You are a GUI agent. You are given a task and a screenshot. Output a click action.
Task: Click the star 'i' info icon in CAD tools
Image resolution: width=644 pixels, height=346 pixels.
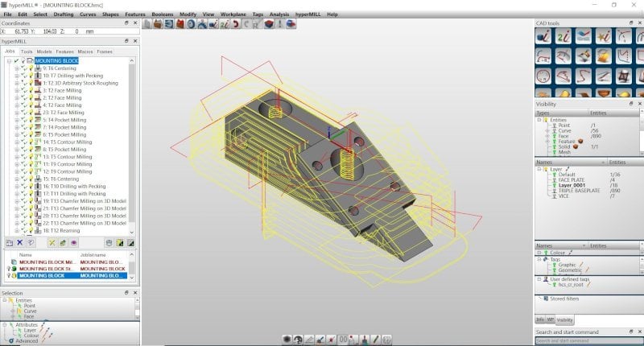pyautogui.click(x=604, y=36)
